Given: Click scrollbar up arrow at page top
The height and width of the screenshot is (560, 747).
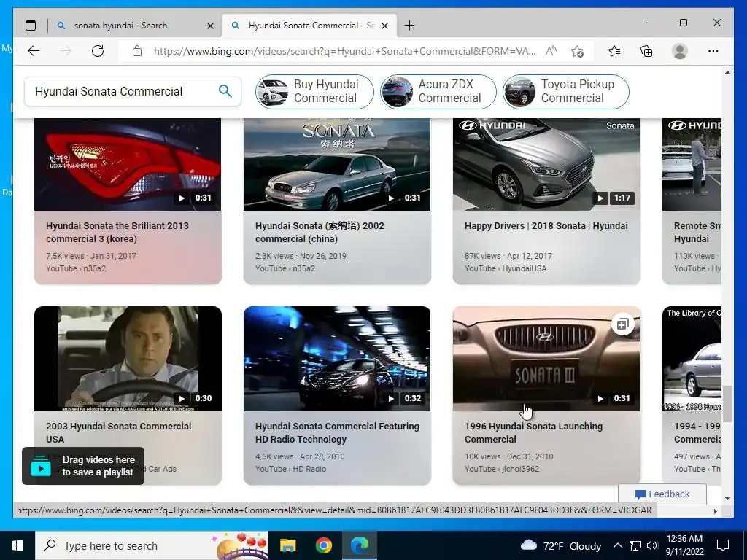Looking at the screenshot, I should pyautogui.click(x=727, y=72).
